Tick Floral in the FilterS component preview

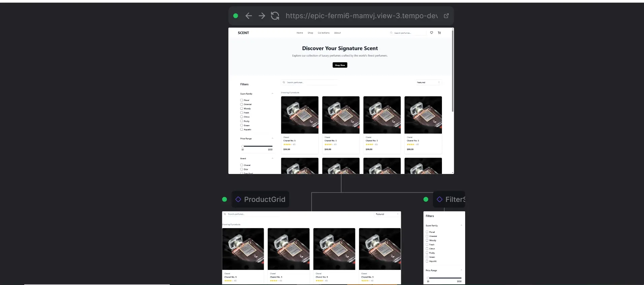pos(427,232)
